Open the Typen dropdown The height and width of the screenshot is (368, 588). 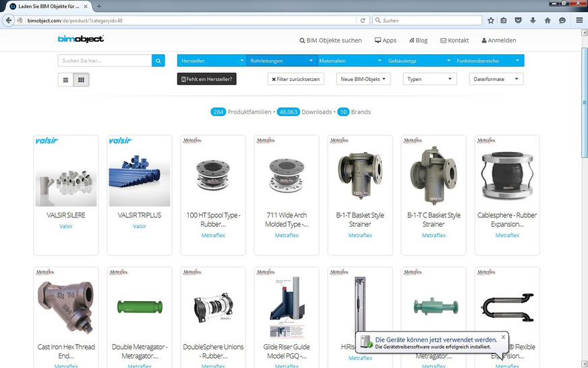tap(430, 79)
